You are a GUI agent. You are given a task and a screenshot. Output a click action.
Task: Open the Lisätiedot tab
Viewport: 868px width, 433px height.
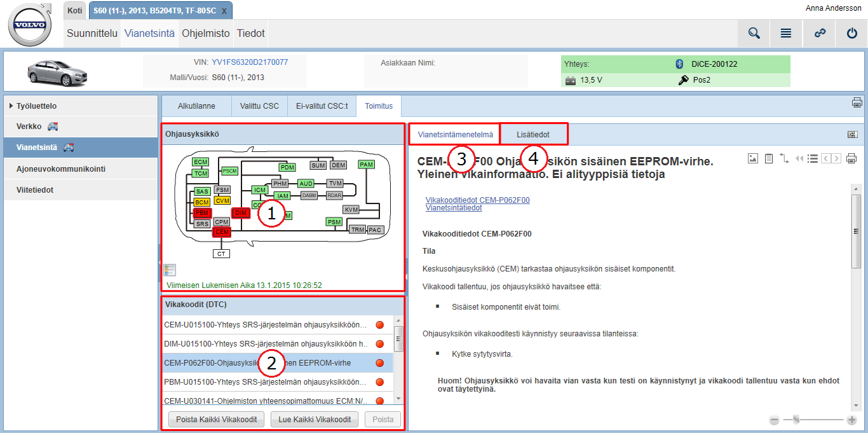click(x=533, y=134)
